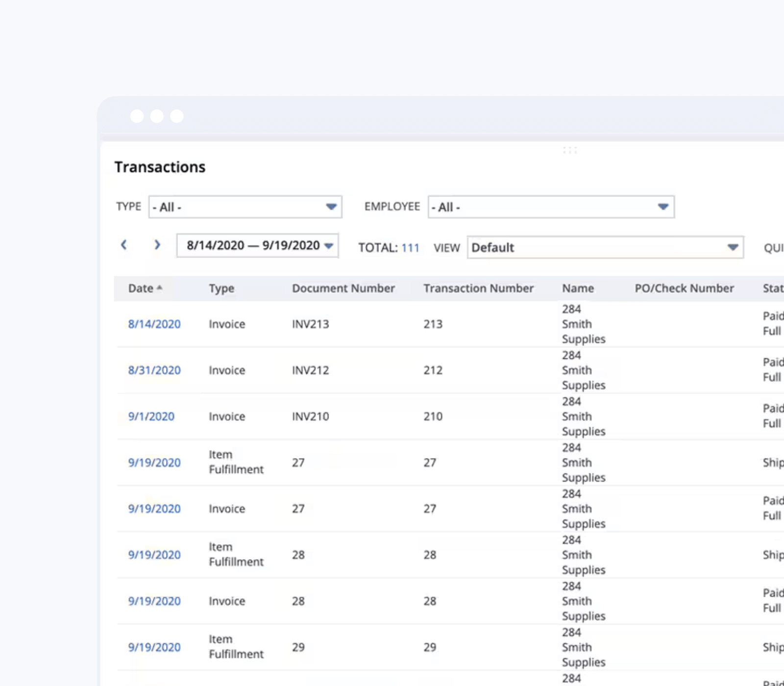This screenshot has width=784, height=686.
Task: Open 9/19/2020 Invoice 28 date link
Action: point(154,601)
